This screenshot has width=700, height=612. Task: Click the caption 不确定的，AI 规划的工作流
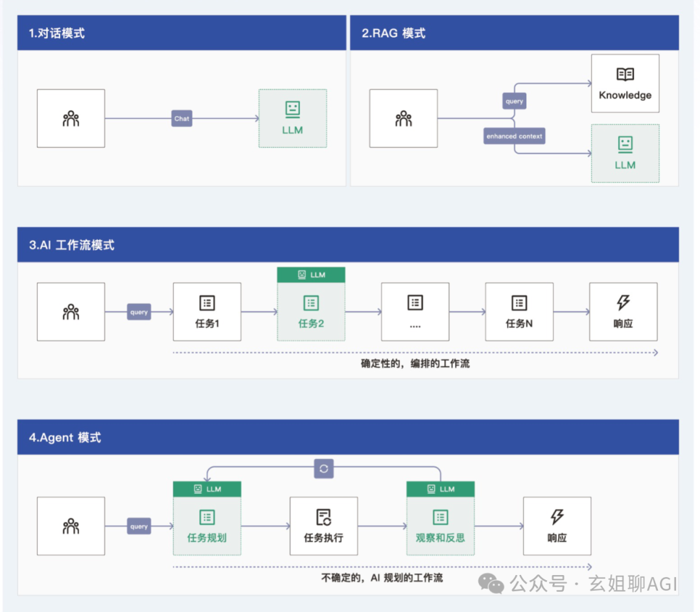pyautogui.click(x=382, y=578)
